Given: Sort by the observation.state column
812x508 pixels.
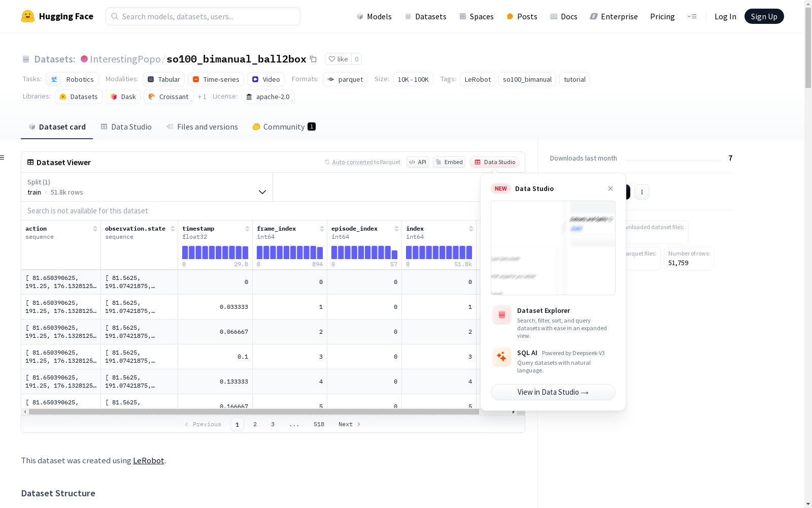Looking at the screenshot, I should point(173,229).
